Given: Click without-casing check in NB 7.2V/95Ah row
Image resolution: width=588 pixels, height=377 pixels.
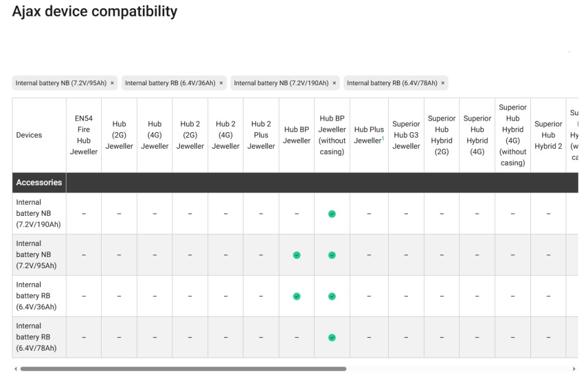Looking at the screenshot, I should pos(332,255).
